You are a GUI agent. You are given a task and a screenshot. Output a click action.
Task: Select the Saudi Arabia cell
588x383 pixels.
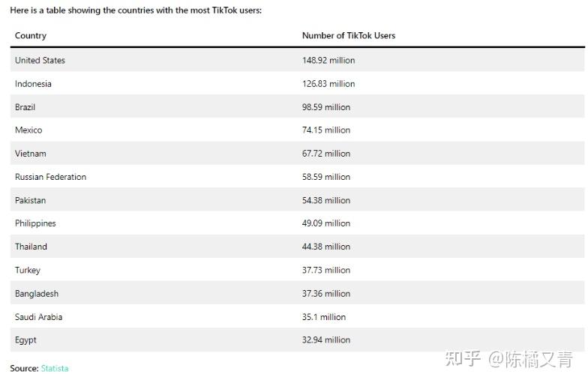(38, 317)
